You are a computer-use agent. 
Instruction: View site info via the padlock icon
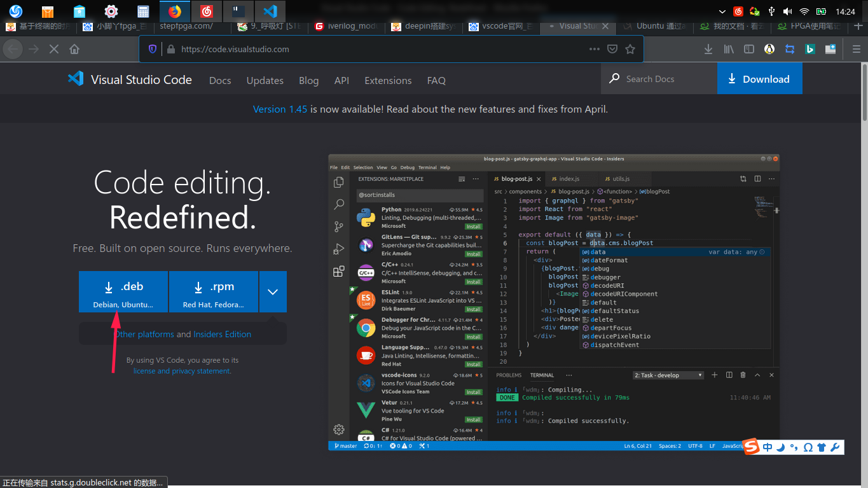click(x=170, y=49)
